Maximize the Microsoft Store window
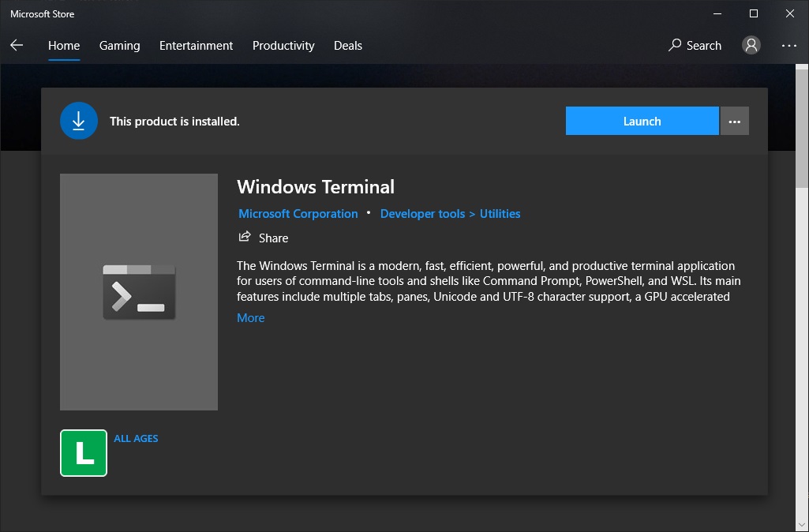Screen dimensions: 809x532 (x=754, y=14)
